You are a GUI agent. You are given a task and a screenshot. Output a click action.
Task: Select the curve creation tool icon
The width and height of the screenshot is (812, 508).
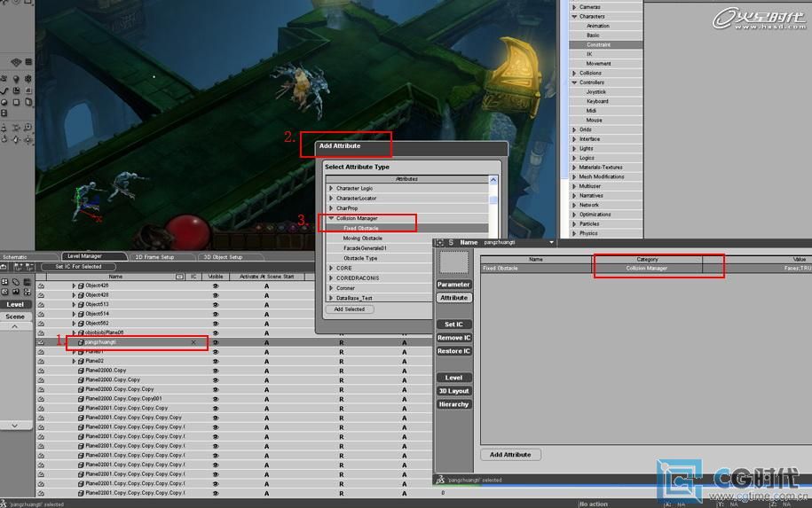pyautogui.click(x=4, y=90)
